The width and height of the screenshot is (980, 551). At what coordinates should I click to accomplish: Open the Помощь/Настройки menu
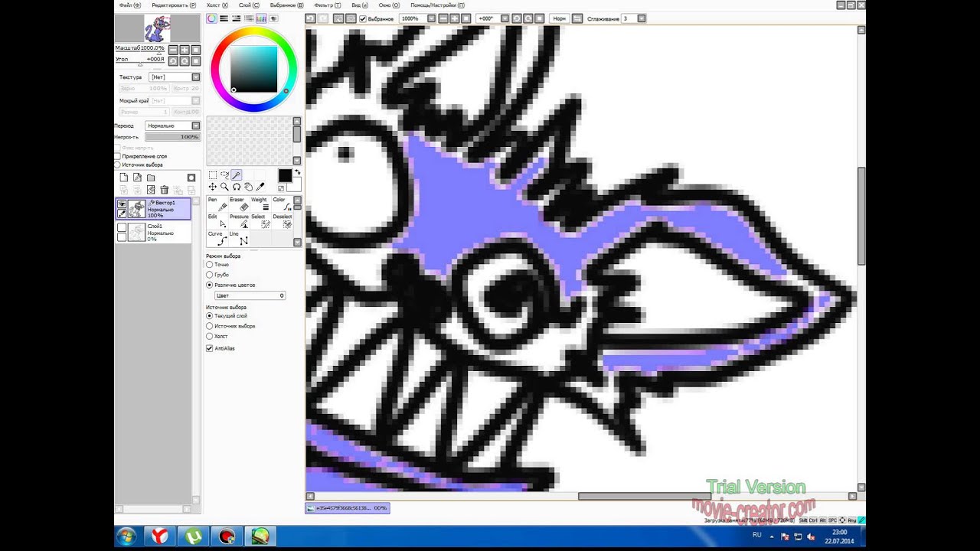(x=436, y=5)
